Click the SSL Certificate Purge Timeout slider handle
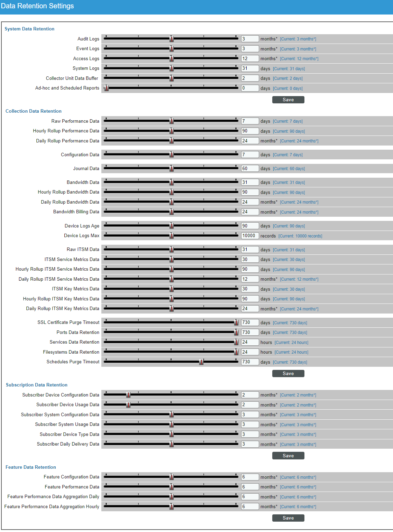Image resolution: width=393 pixels, height=532 pixels. click(236, 323)
